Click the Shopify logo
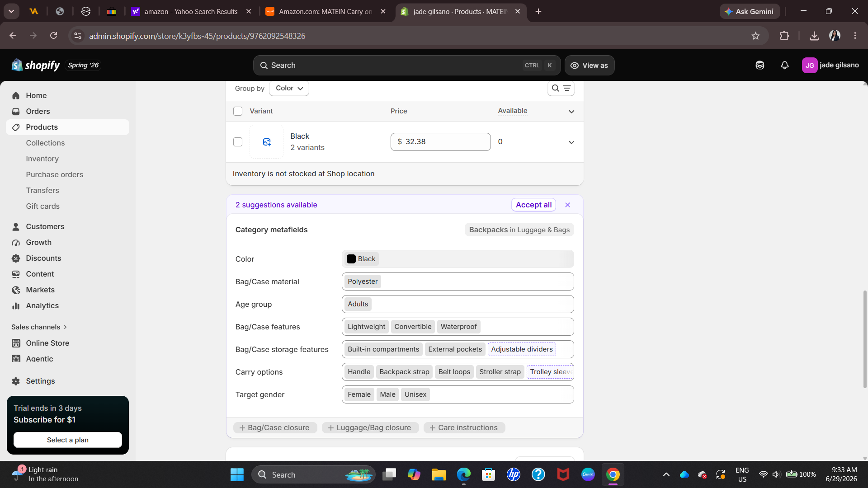868x488 pixels. point(36,65)
